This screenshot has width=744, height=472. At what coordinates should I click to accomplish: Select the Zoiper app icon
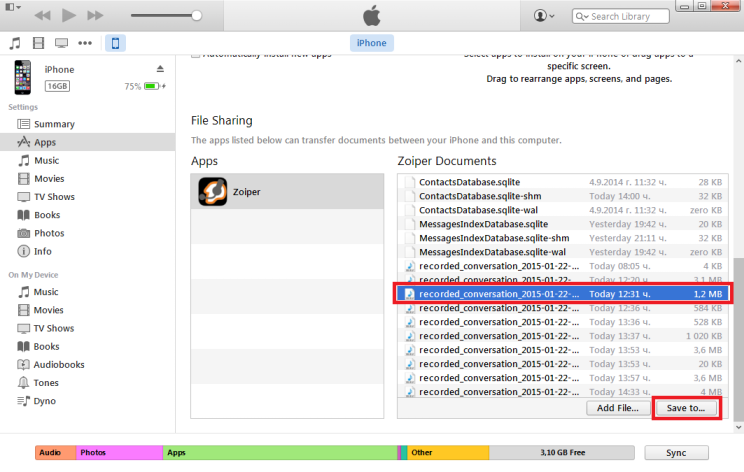[x=213, y=191]
